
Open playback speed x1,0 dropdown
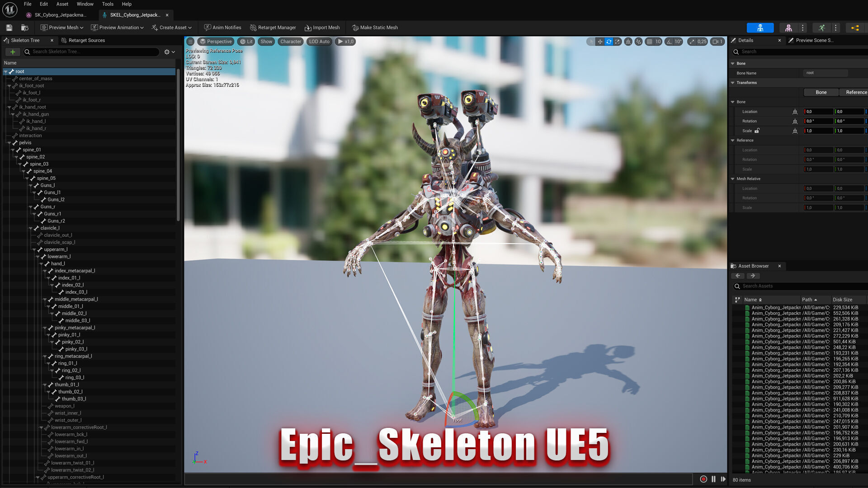[x=345, y=42]
